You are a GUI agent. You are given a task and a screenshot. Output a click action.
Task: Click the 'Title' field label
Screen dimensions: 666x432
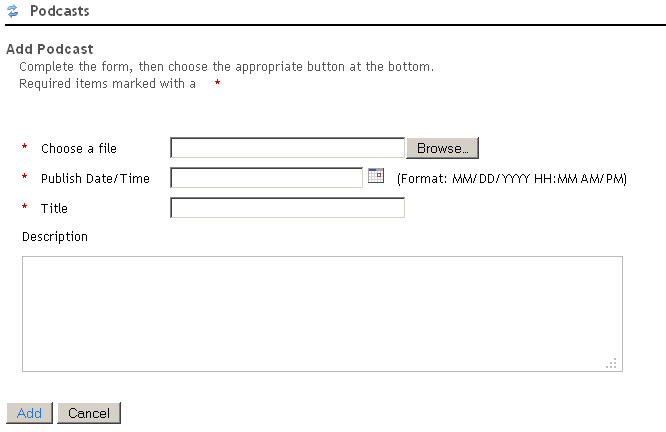click(x=54, y=209)
